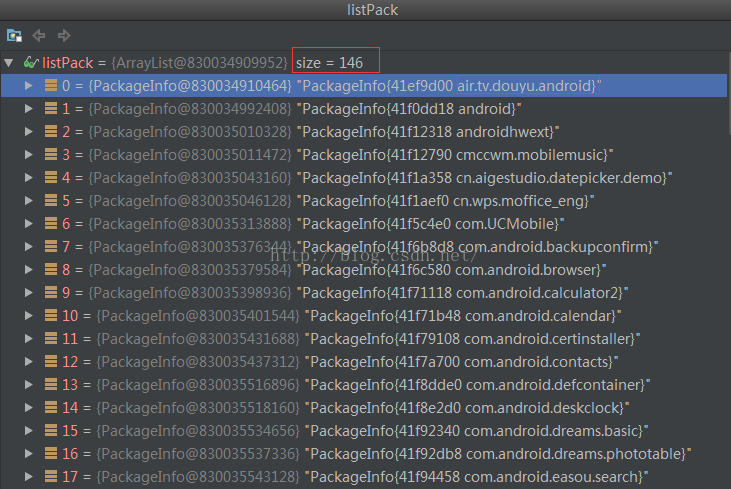Select row text 'PackageInfo{41f12318 androidhwext}'
This screenshot has width=731, height=489.
tap(428, 132)
